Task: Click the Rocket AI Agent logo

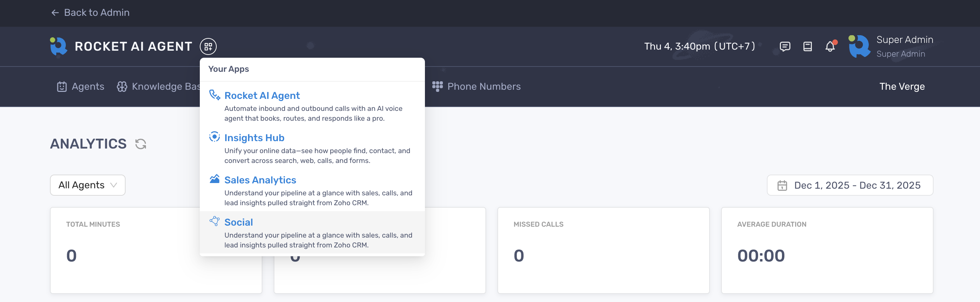Action: (59, 46)
